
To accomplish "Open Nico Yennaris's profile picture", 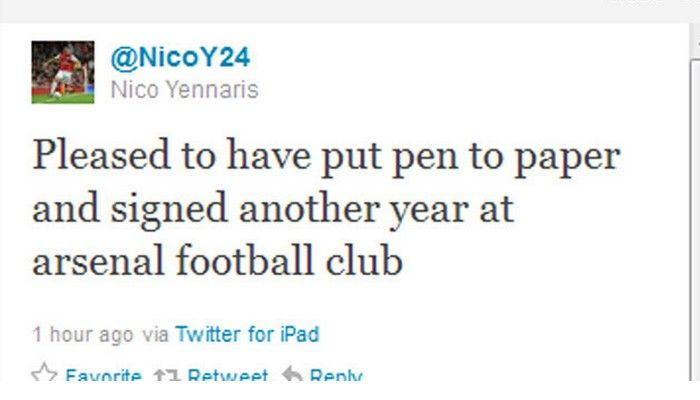I will click(x=62, y=72).
